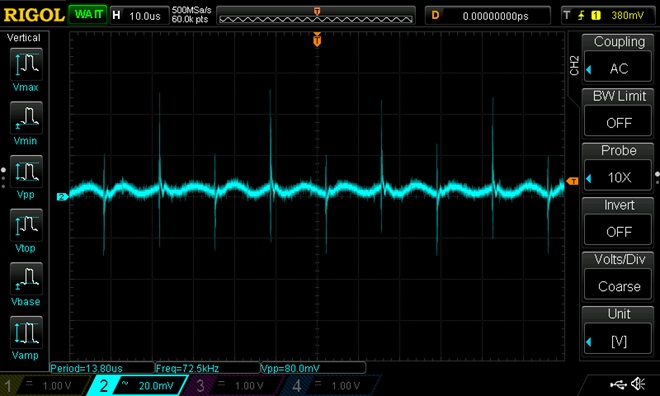
Task: Click the channel 2 ground reference marker
Action: pyautogui.click(x=62, y=197)
